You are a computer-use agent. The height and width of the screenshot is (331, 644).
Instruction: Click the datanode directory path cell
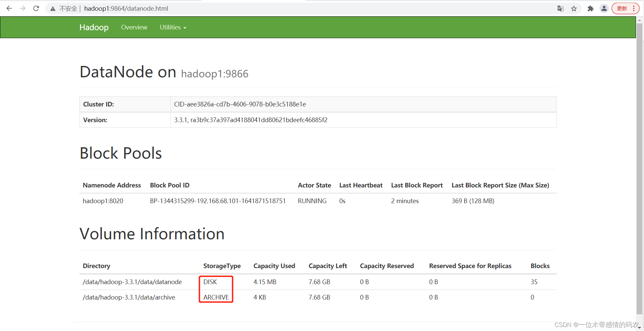(x=132, y=282)
